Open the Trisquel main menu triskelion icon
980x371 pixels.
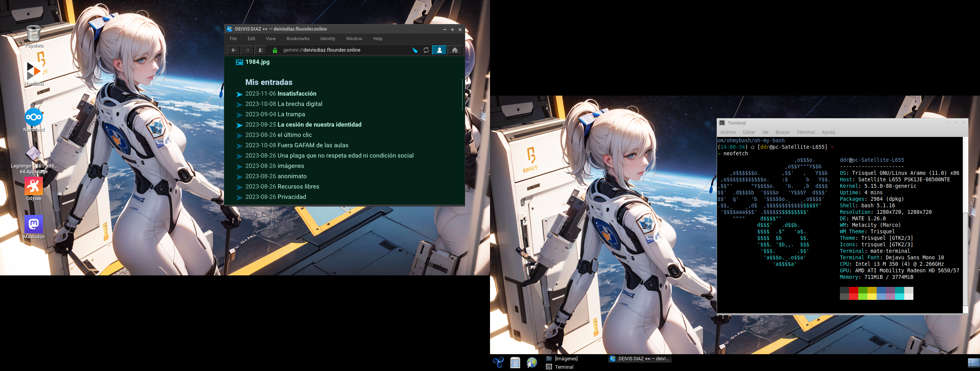coord(498,362)
